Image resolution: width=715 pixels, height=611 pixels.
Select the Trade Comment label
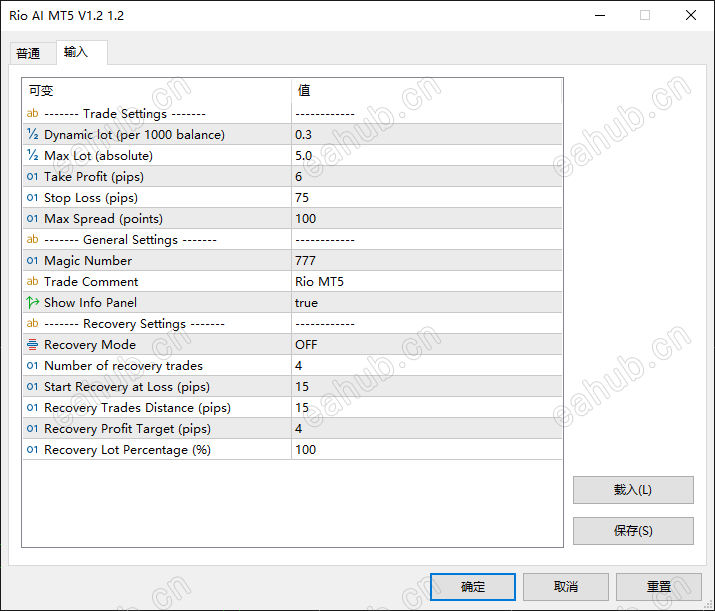point(91,282)
